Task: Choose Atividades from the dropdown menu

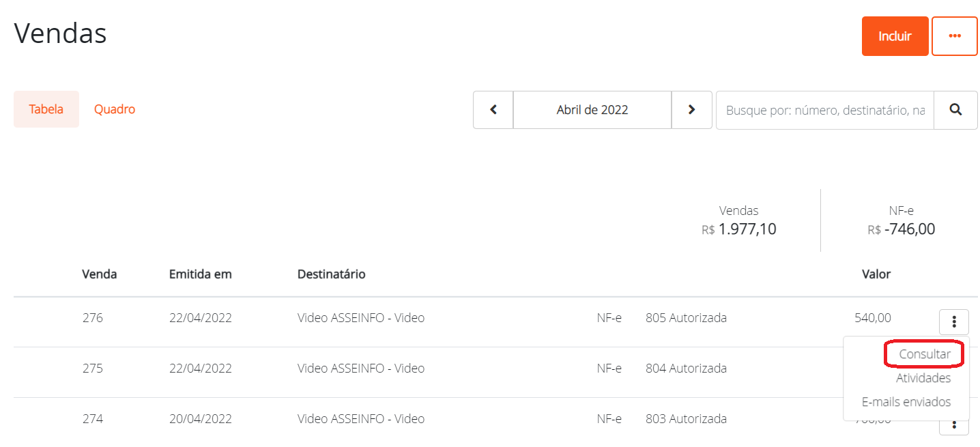Action: (x=923, y=378)
